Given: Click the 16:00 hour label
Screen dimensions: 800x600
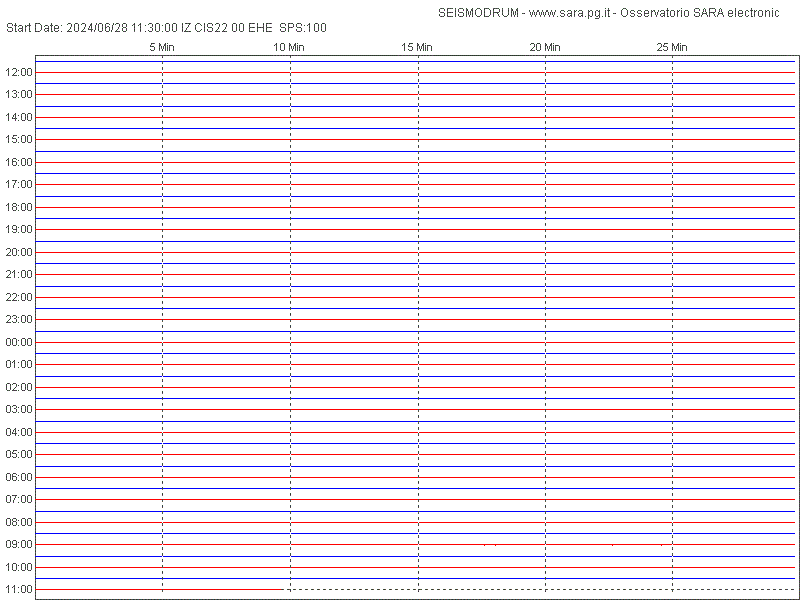Looking at the screenshot, I should click(x=18, y=162).
